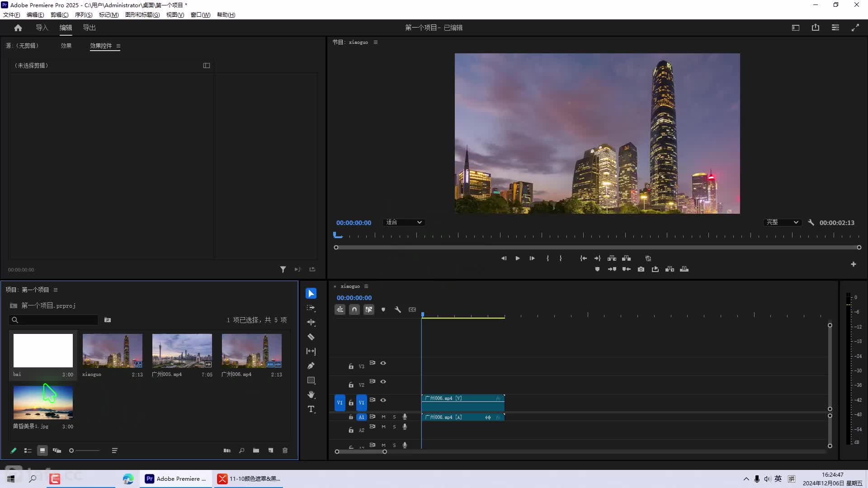Click project panel search field

click(x=53, y=320)
